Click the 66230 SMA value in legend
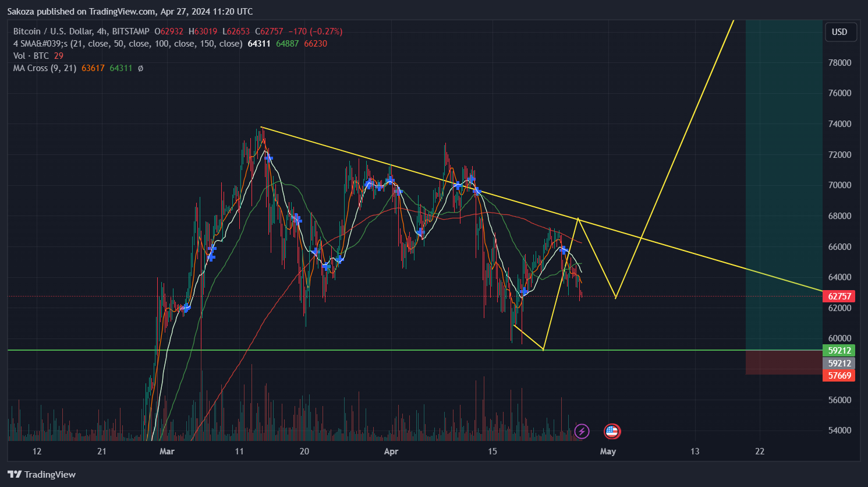The width and height of the screenshot is (868, 487). (x=316, y=44)
